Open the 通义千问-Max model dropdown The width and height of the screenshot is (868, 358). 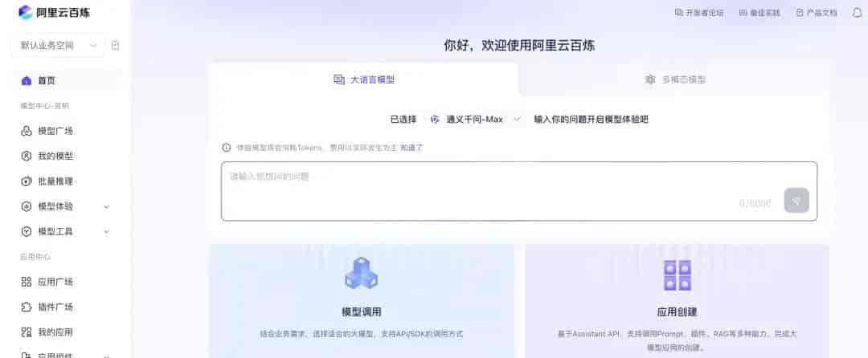(476, 120)
